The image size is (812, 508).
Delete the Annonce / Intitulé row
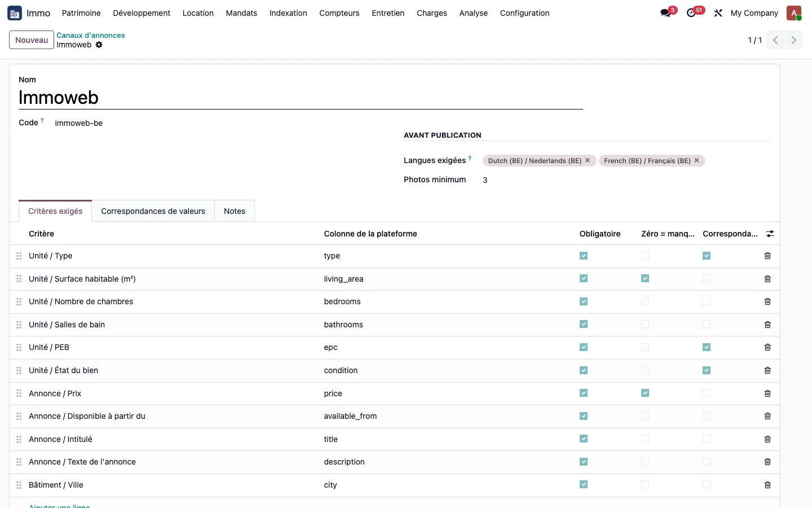(x=767, y=439)
